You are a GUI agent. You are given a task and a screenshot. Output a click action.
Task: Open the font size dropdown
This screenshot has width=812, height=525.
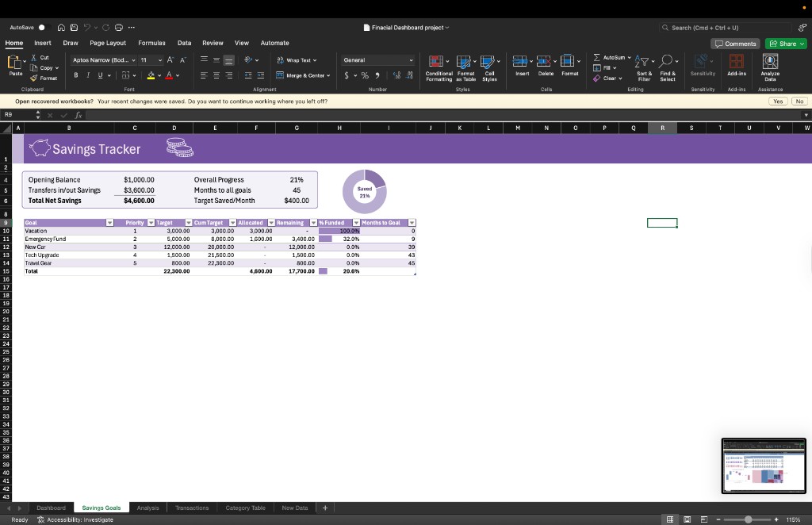point(159,60)
